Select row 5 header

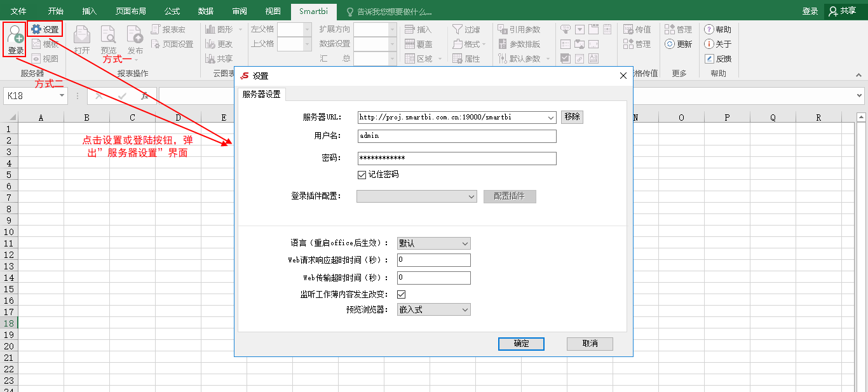[x=9, y=174]
